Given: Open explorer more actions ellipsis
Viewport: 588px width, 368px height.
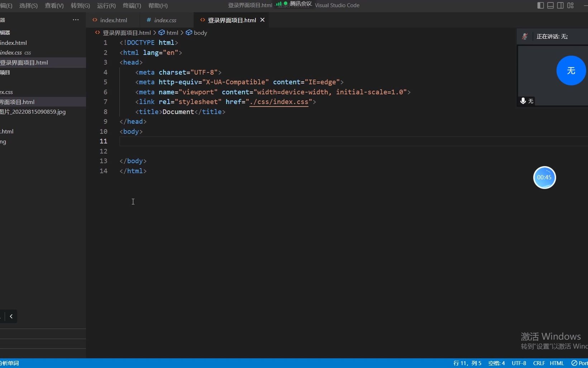Looking at the screenshot, I should click(76, 20).
